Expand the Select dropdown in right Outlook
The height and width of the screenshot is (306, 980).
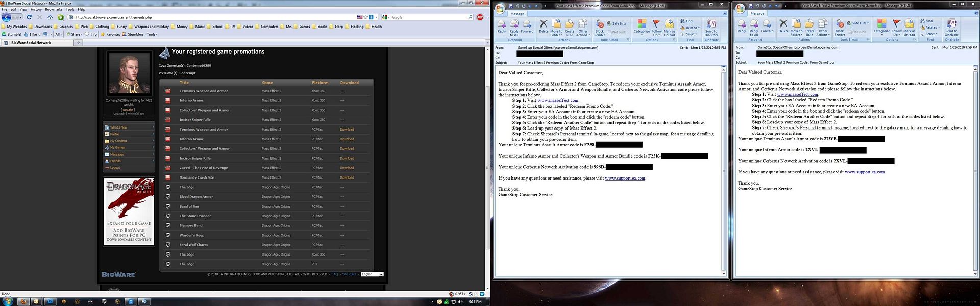click(x=928, y=34)
